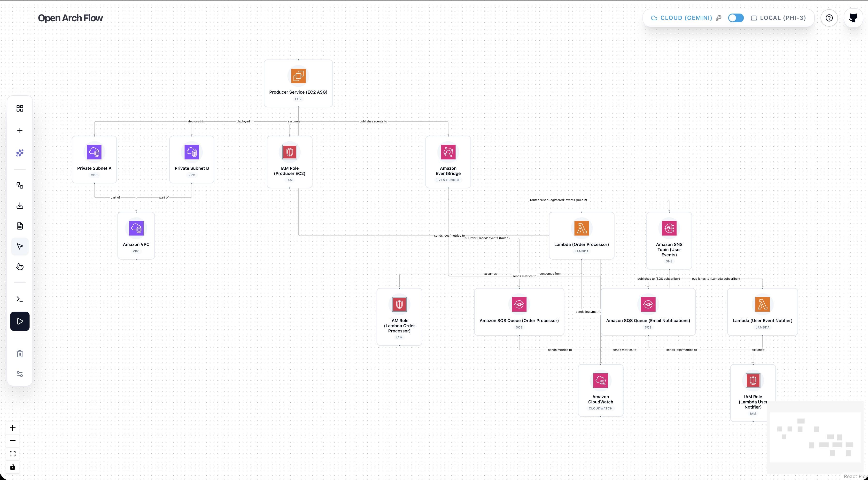The height and width of the screenshot is (480, 868).
Task: Select the Producer Service (EC2 ASG) node
Action: point(298,83)
